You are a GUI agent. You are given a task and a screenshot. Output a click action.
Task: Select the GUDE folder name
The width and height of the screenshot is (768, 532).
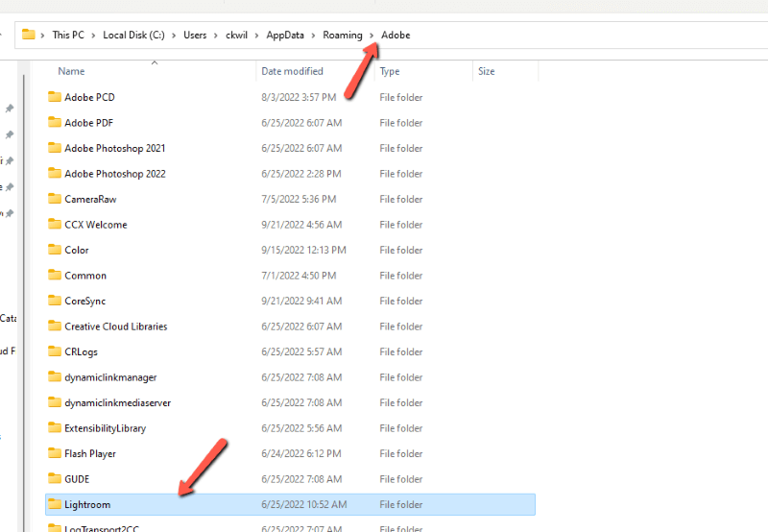point(77,479)
